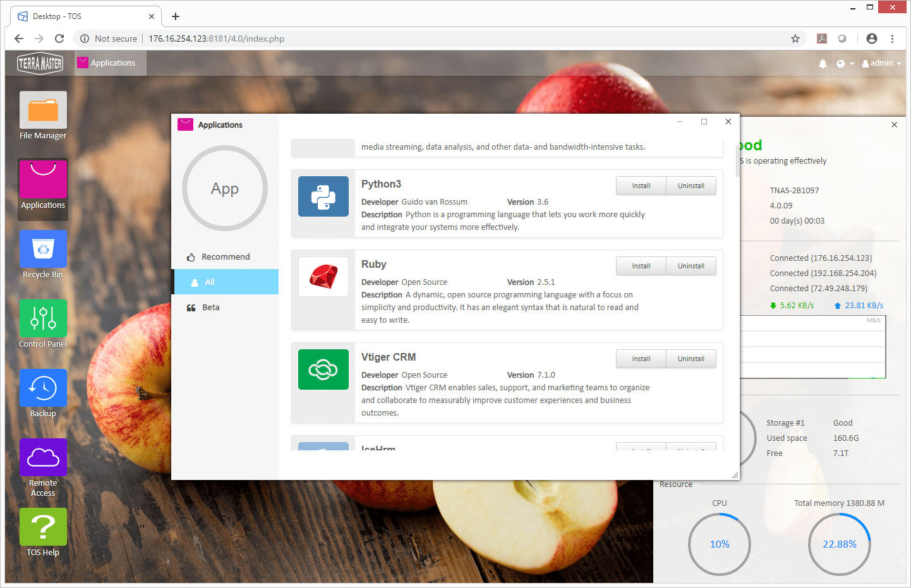Click the Python3 app icon
The height and width of the screenshot is (588, 911).
tap(323, 196)
